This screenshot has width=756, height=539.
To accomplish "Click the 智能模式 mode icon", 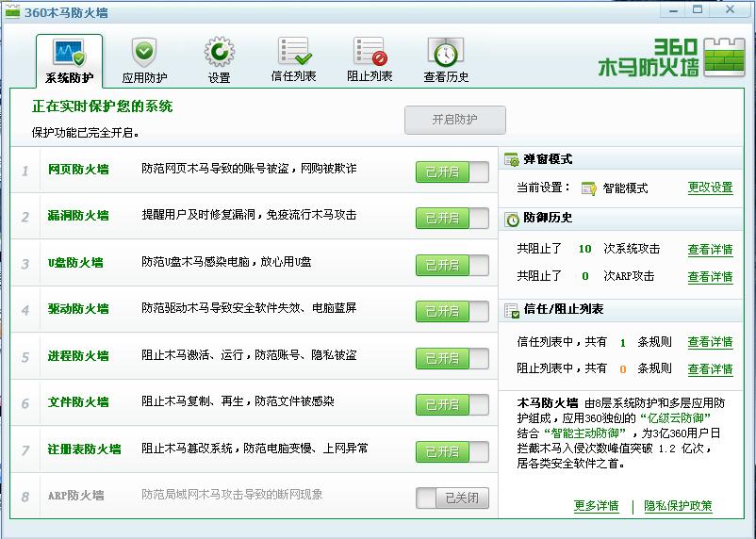I will tap(589, 188).
